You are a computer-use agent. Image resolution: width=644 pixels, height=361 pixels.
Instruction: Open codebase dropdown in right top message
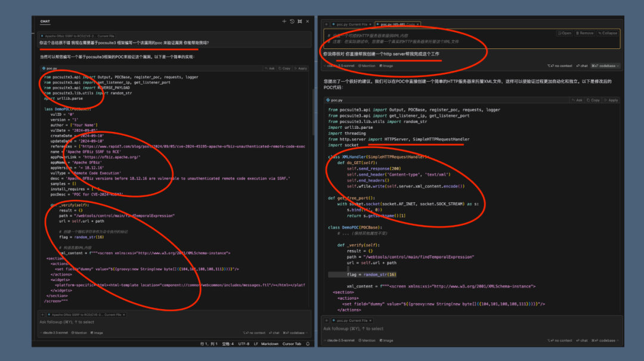605,66
